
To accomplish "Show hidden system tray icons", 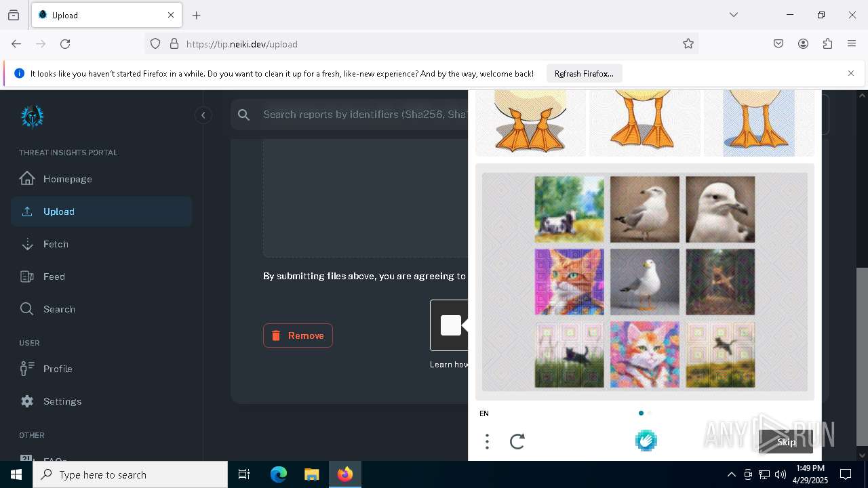I will click(732, 474).
